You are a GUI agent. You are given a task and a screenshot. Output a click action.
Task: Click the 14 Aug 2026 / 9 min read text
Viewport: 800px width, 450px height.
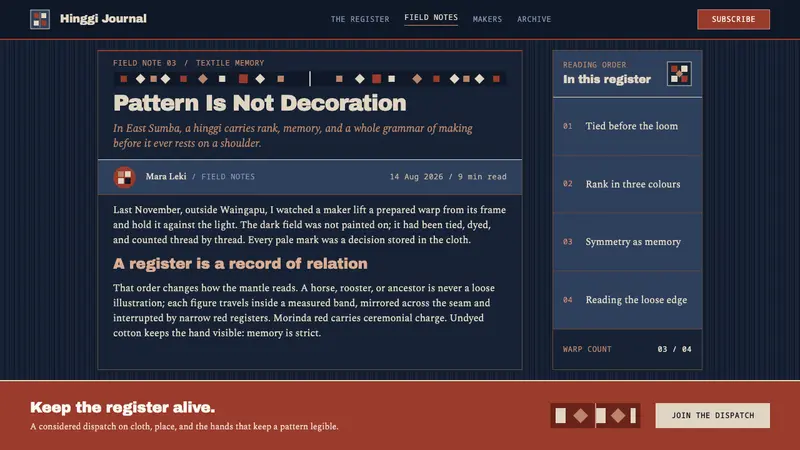click(448, 177)
